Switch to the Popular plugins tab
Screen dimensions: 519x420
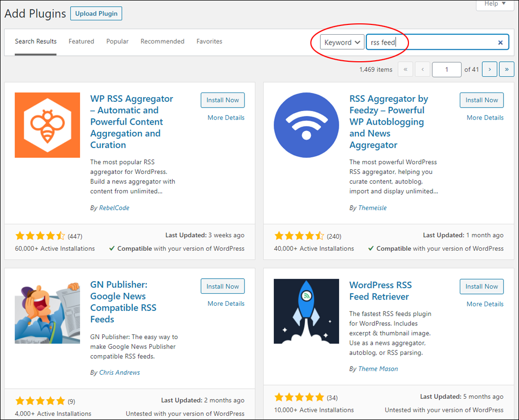coord(117,42)
